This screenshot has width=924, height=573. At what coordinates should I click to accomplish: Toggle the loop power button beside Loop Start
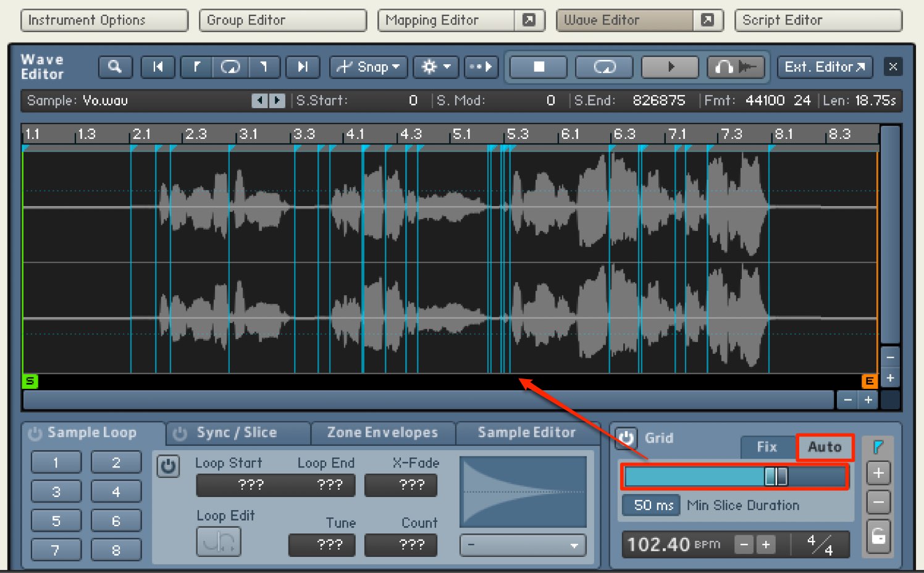pyautogui.click(x=168, y=466)
